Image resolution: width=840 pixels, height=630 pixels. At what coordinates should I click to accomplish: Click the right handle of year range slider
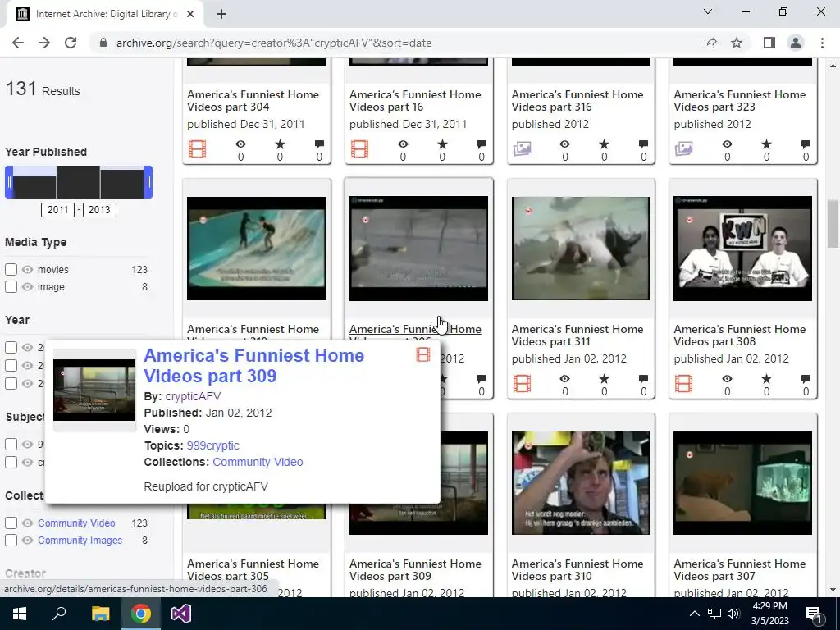[148, 182]
